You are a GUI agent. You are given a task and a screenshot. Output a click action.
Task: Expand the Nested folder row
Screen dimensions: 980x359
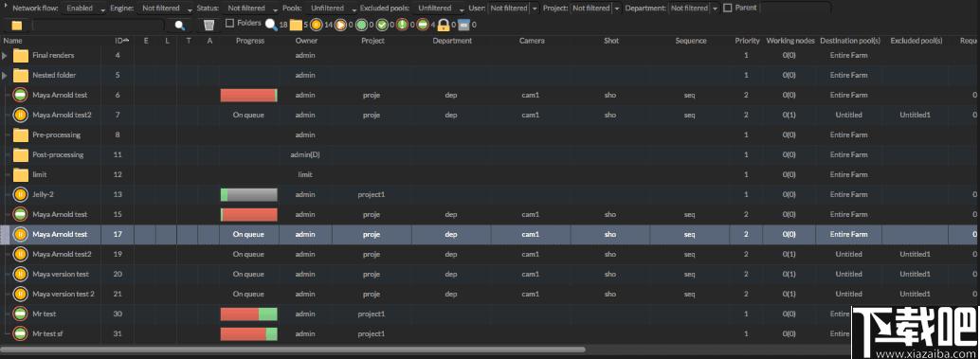tap(5, 76)
